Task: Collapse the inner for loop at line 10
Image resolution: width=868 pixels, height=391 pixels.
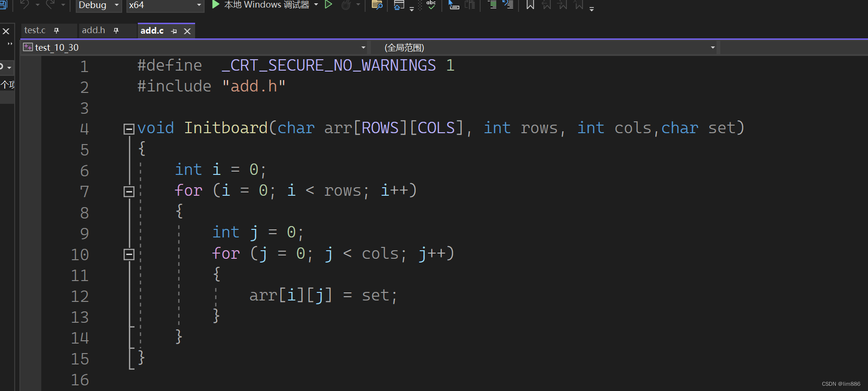Action: pos(129,255)
